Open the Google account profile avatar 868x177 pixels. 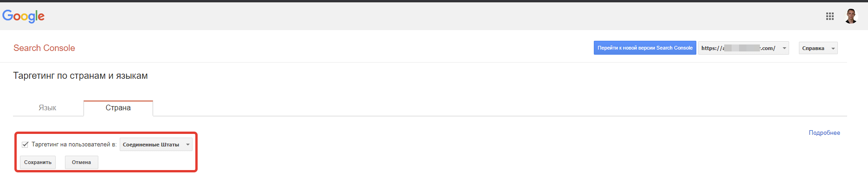(x=851, y=16)
